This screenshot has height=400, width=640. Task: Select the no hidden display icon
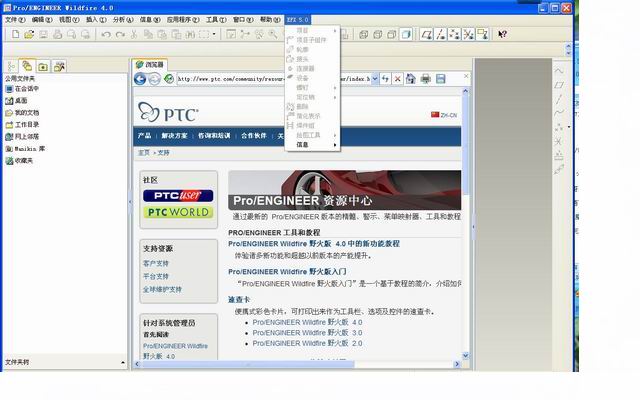(x=391, y=34)
